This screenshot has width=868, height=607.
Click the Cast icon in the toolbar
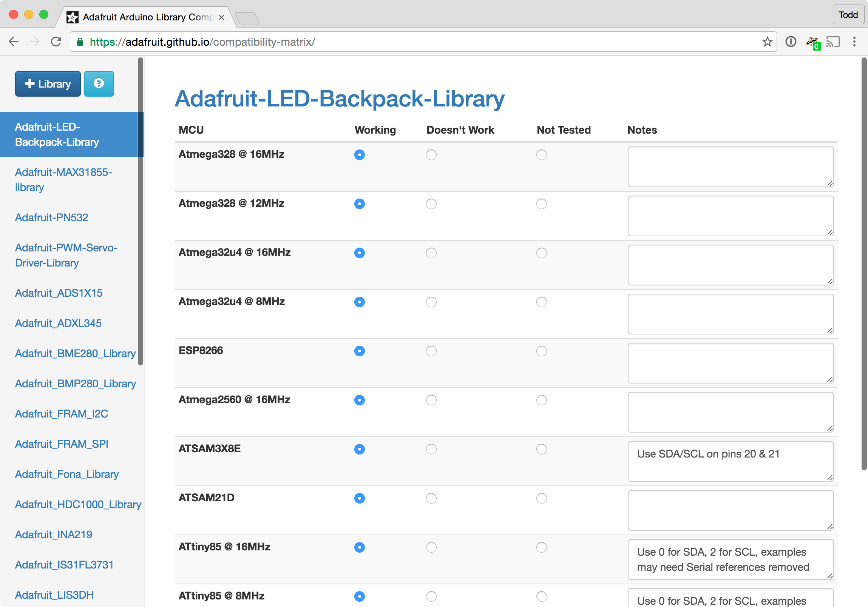click(x=833, y=42)
